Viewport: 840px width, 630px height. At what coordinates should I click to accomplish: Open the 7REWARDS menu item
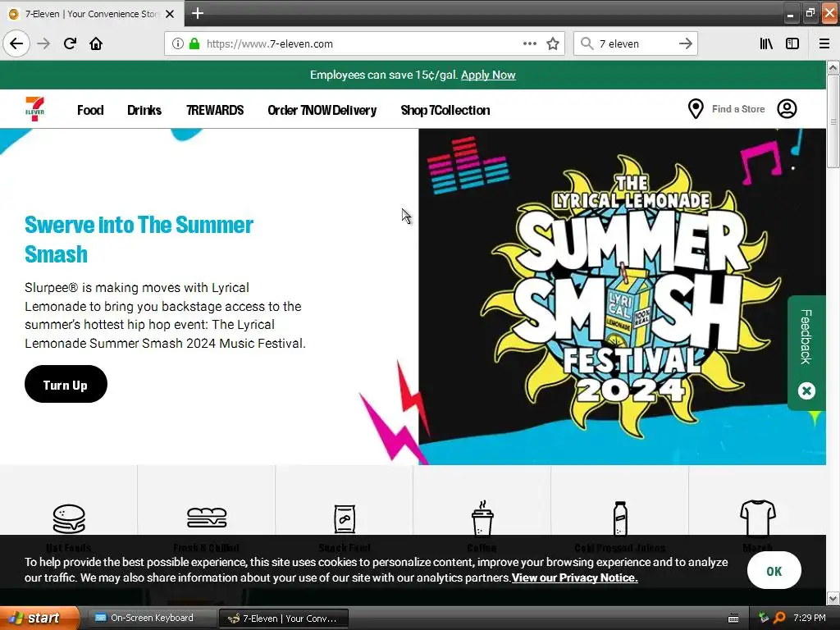coord(215,110)
